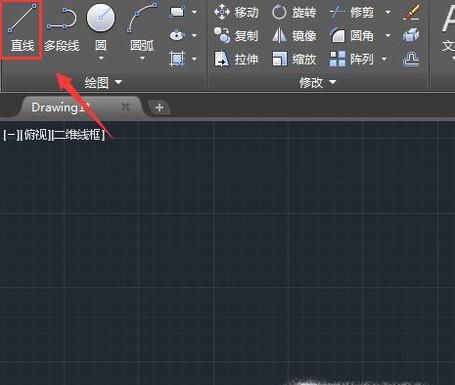455x385 pixels.
Task: Open the Hatch tool dropdown arrow
Action: 194,59
